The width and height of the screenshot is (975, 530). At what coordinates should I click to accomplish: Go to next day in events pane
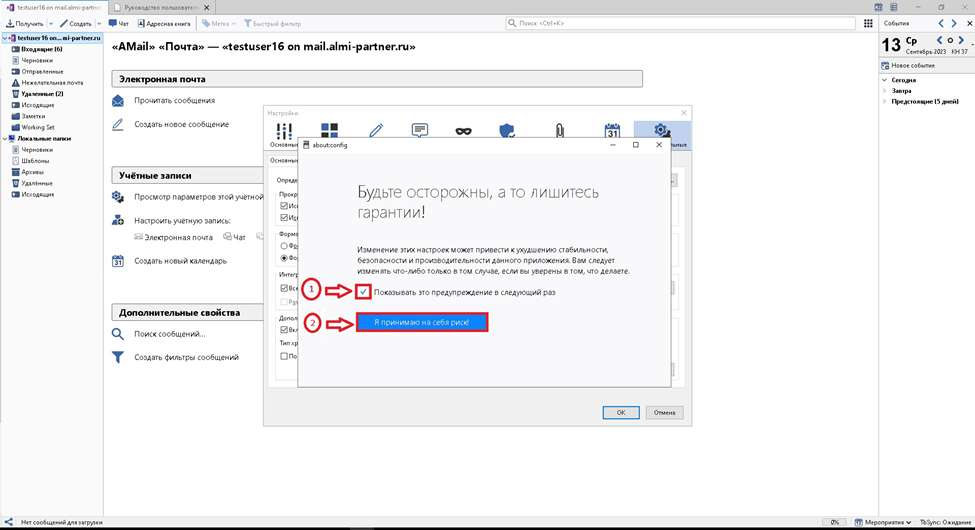tap(961, 40)
